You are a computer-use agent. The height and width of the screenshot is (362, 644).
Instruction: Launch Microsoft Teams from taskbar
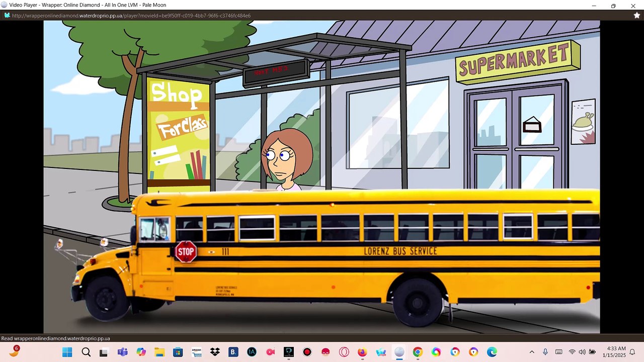122,352
